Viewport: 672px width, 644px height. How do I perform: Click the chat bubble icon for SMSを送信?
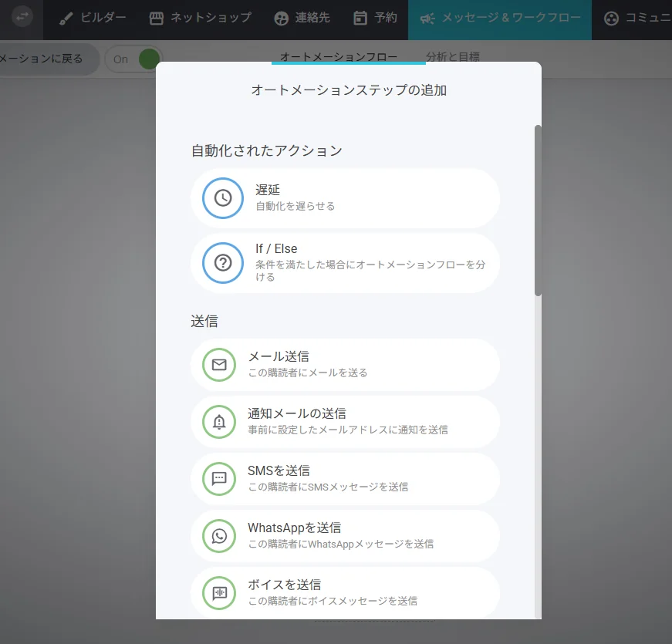click(x=219, y=479)
